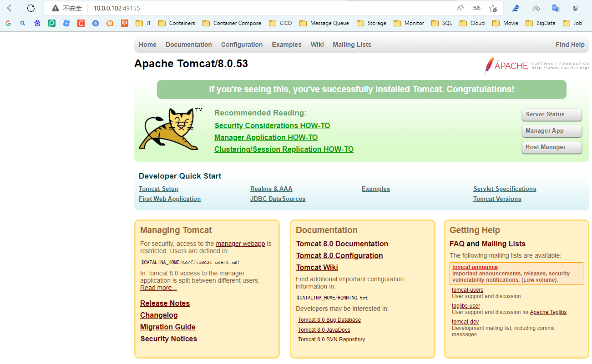Click the Read more... link

158,288
